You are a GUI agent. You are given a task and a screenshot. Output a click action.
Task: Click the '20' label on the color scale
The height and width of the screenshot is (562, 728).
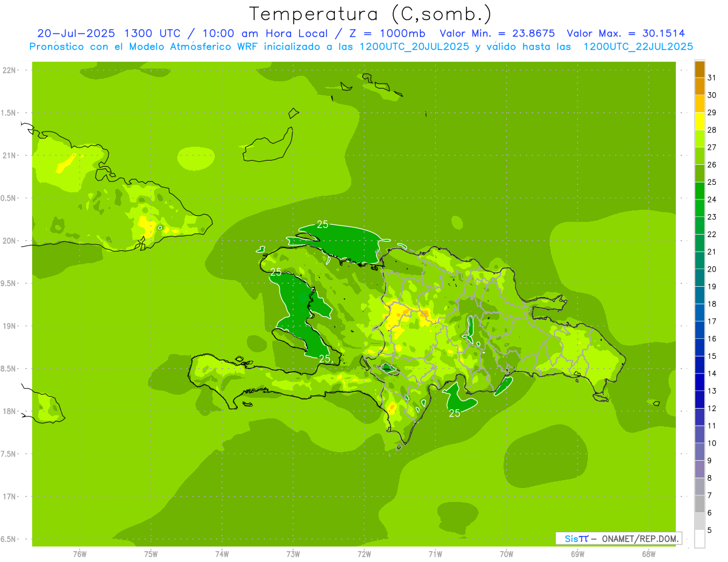(x=712, y=269)
